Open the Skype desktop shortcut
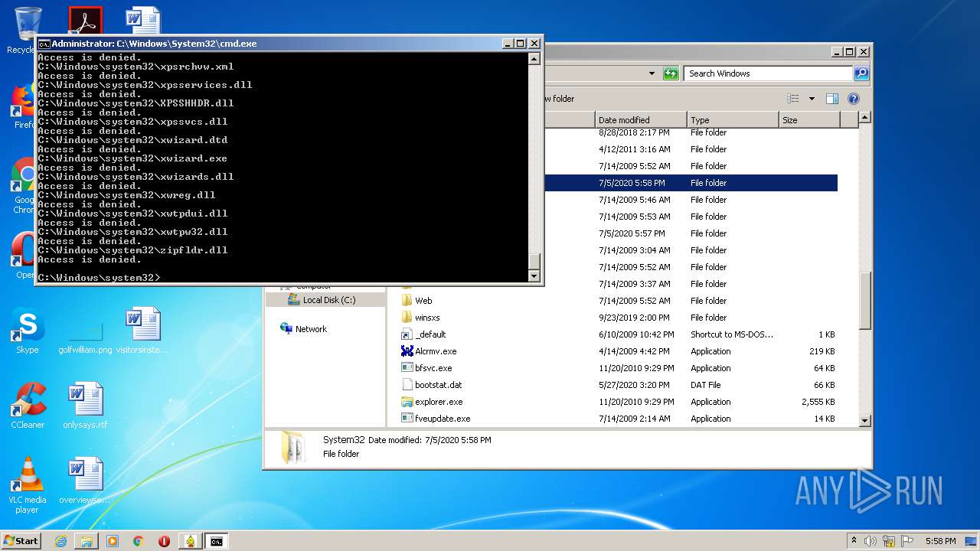This screenshot has height=551, width=980. tap(28, 331)
